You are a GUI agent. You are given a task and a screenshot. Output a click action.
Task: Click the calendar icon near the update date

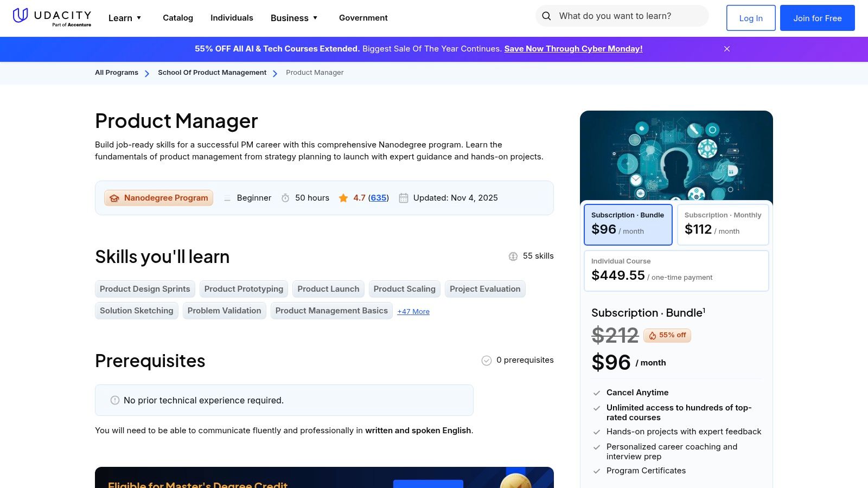tap(404, 198)
